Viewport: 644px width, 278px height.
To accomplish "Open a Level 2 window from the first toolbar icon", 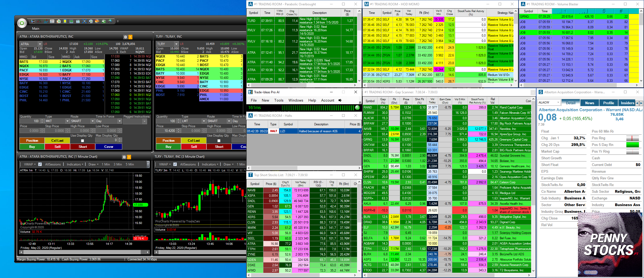I will (33, 21).
